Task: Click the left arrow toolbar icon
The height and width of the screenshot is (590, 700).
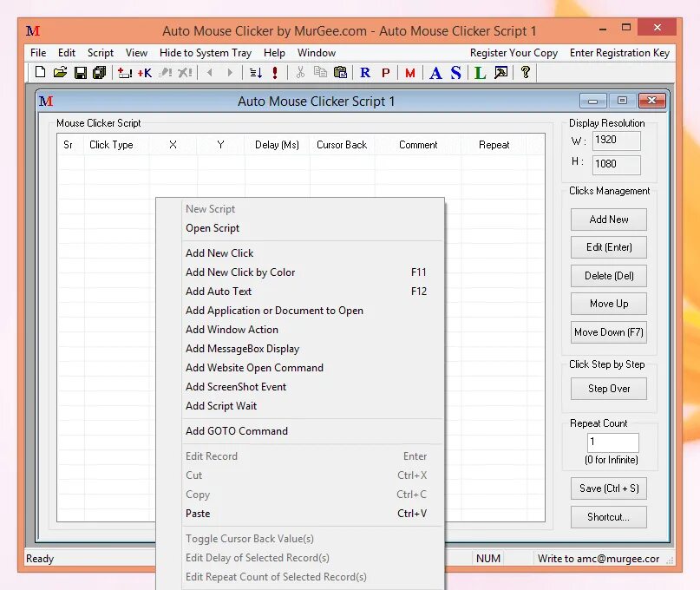Action: pyautogui.click(x=210, y=72)
